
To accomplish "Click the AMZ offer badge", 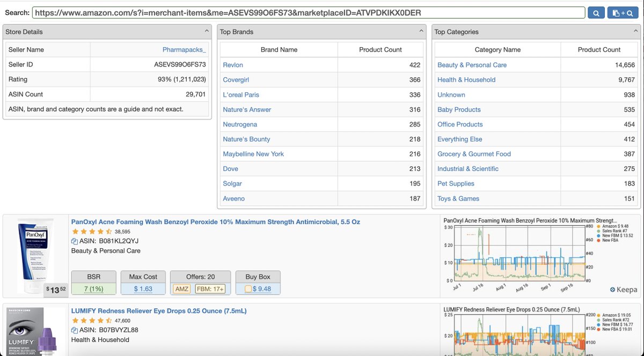I will pyautogui.click(x=182, y=289).
